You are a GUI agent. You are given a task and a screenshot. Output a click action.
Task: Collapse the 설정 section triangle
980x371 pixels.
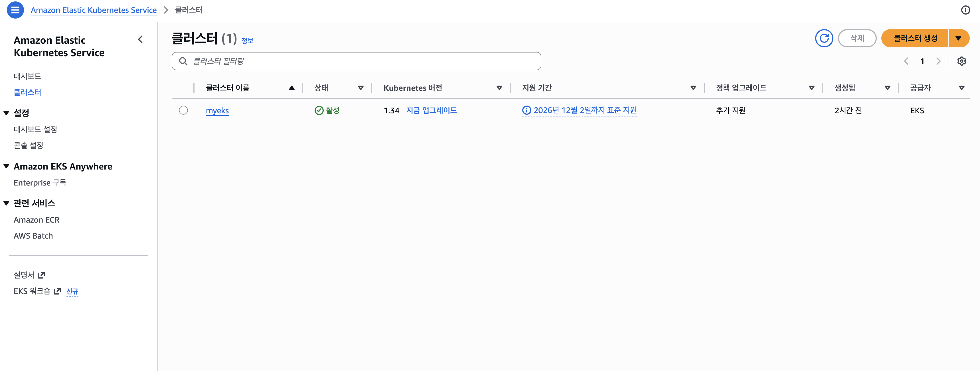(6, 113)
